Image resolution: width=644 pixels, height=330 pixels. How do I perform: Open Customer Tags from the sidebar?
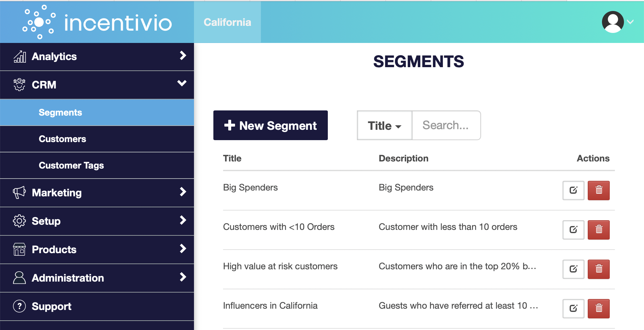coord(71,165)
